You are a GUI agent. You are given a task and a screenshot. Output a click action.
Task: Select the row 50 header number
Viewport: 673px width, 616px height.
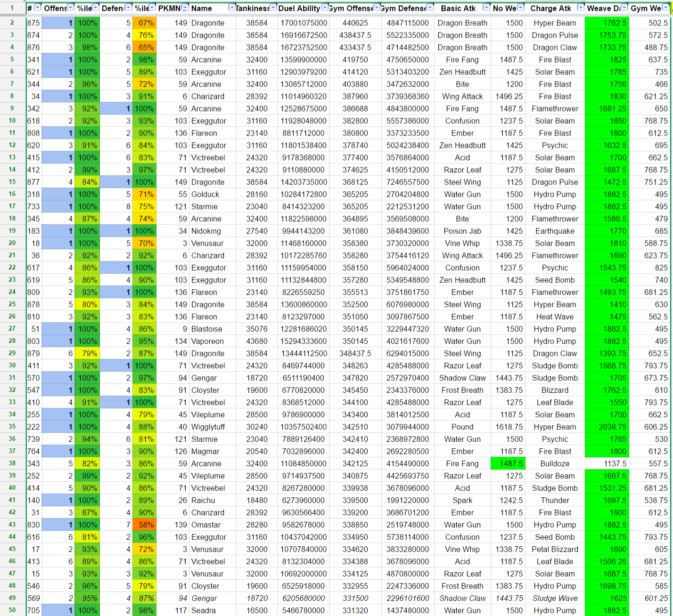pyautogui.click(x=12, y=610)
